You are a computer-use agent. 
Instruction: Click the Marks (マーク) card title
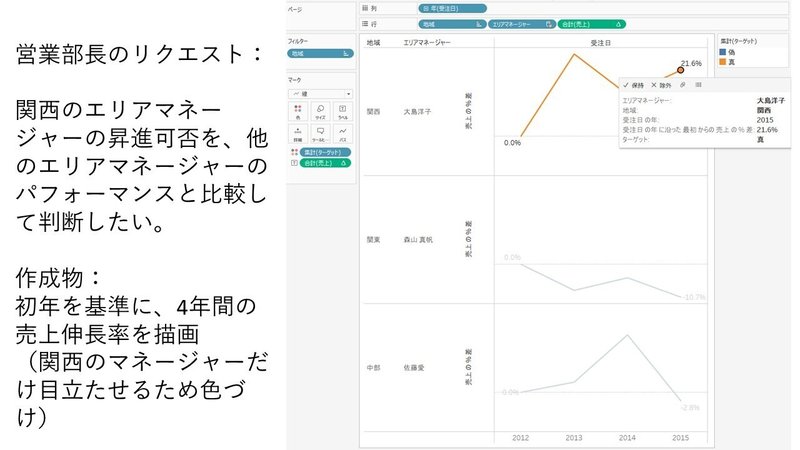click(x=294, y=80)
